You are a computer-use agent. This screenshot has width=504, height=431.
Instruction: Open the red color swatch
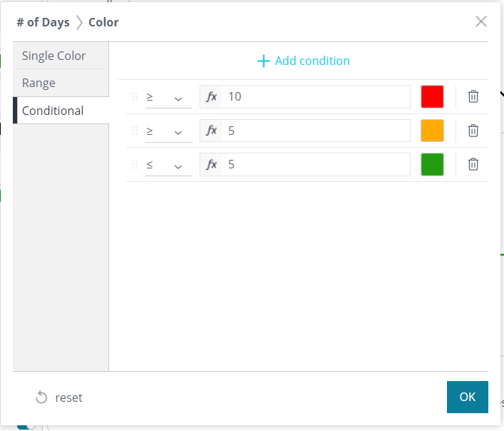point(432,96)
